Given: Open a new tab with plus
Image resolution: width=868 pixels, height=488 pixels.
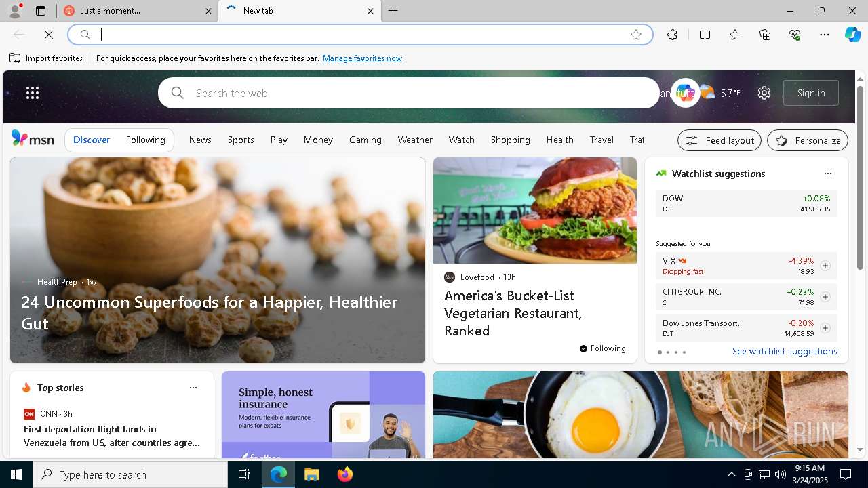Looking at the screenshot, I should 393,11.
